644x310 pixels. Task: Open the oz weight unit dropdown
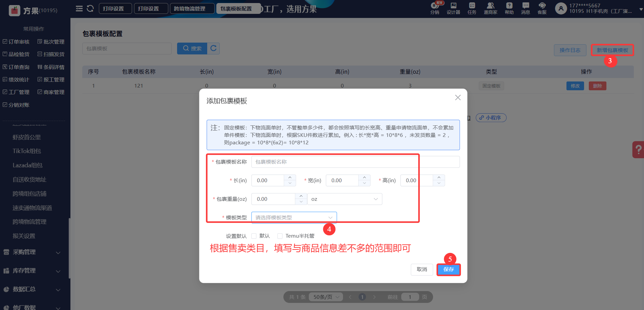pyautogui.click(x=345, y=199)
